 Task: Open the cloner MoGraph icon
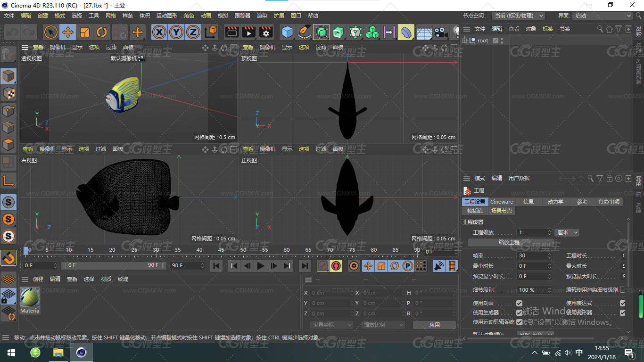pos(372,32)
